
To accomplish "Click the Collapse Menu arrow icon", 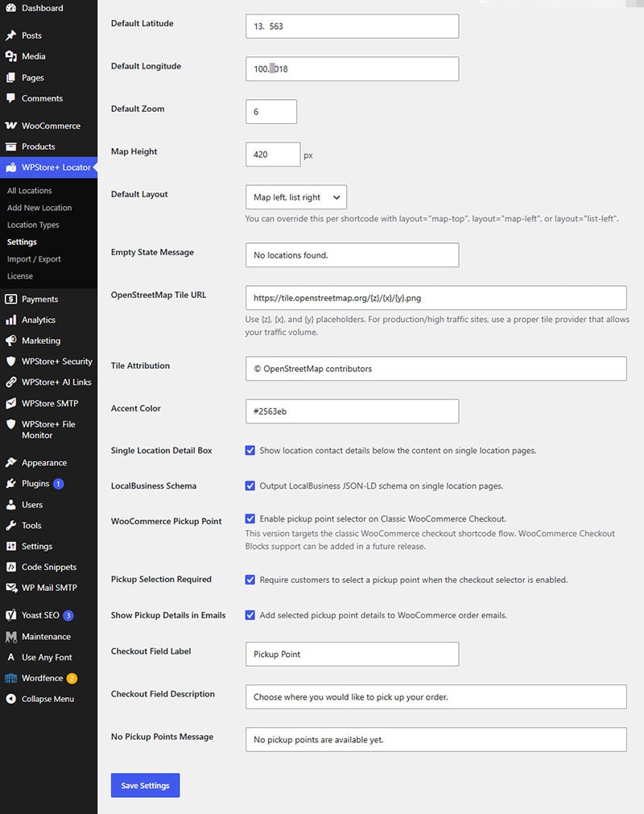I will tap(11, 699).
